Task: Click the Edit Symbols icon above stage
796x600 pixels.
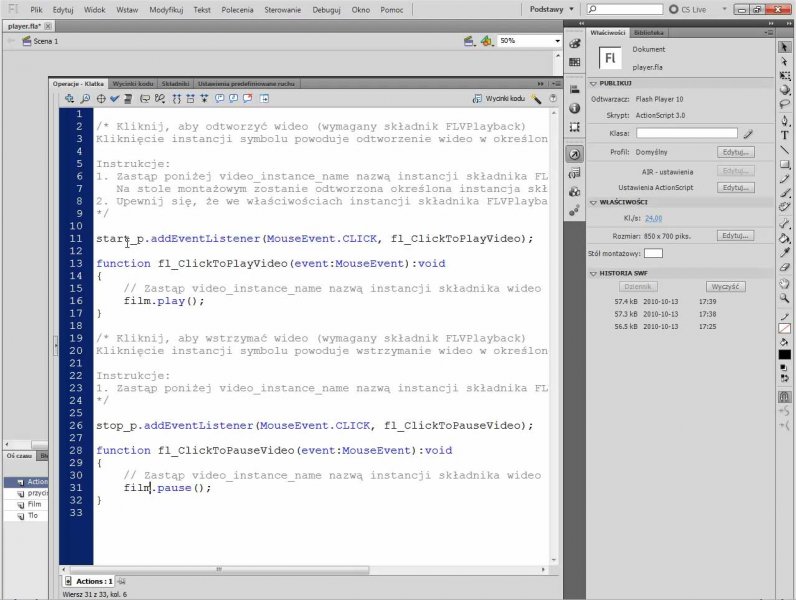Action: pos(486,41)
